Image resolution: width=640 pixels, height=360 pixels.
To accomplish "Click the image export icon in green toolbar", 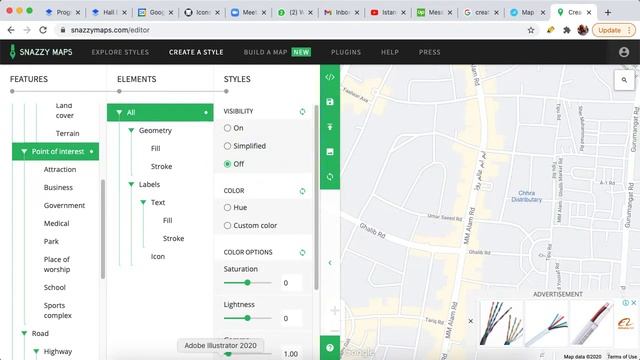I will (x=330, y=152).
